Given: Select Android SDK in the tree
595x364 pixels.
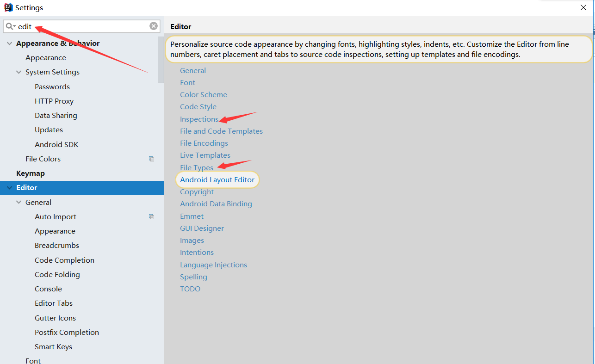Looking at the screenshot, I should [56, 145].
